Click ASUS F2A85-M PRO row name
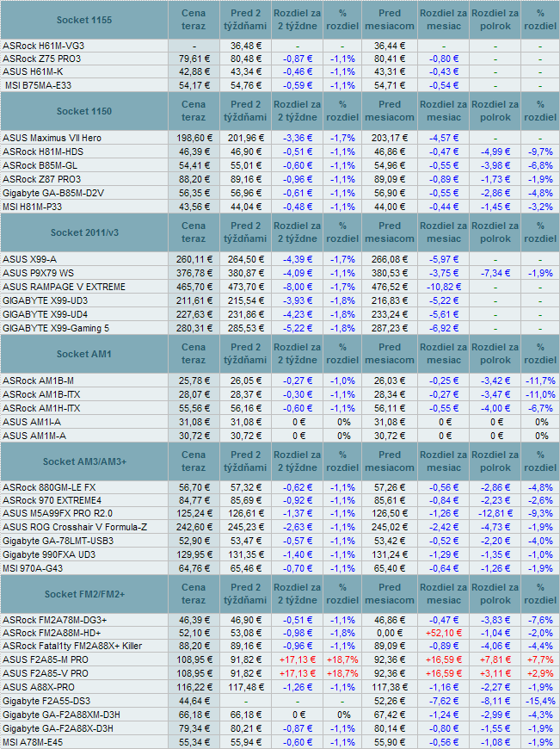This screenshot has height=749, width=560. 46,660
